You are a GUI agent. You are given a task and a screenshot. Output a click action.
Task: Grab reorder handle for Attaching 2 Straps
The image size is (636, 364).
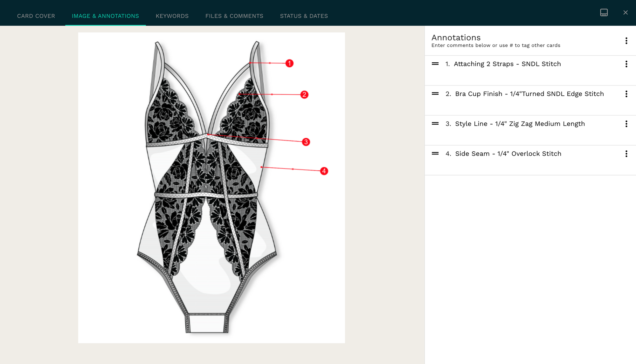[x=435, y=64]
